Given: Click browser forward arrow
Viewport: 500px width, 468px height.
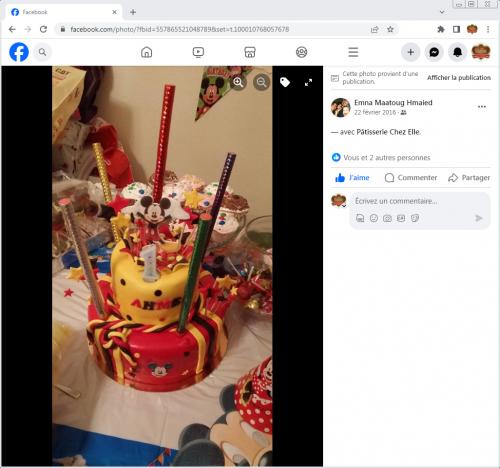Looking at the screenshot, I should click(x=28, y=29).
